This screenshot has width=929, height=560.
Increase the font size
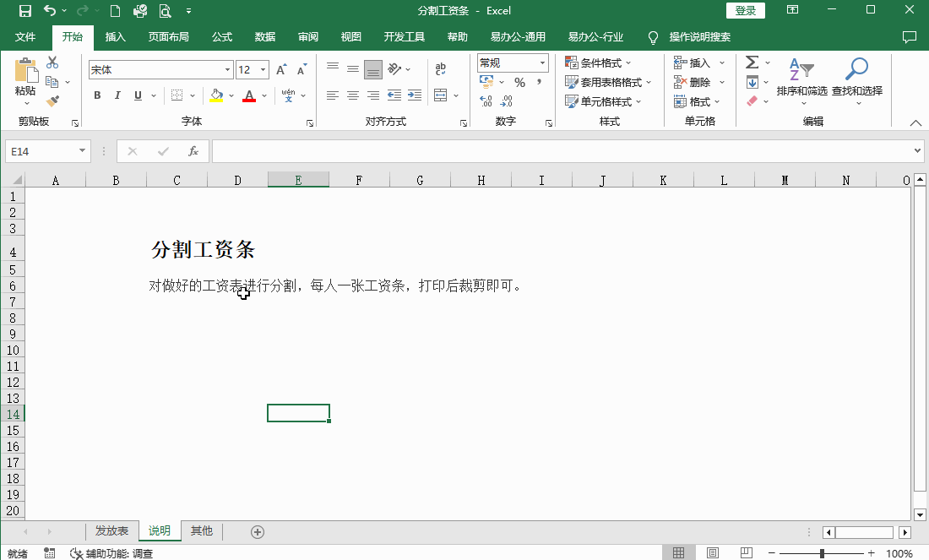[281, 69]
